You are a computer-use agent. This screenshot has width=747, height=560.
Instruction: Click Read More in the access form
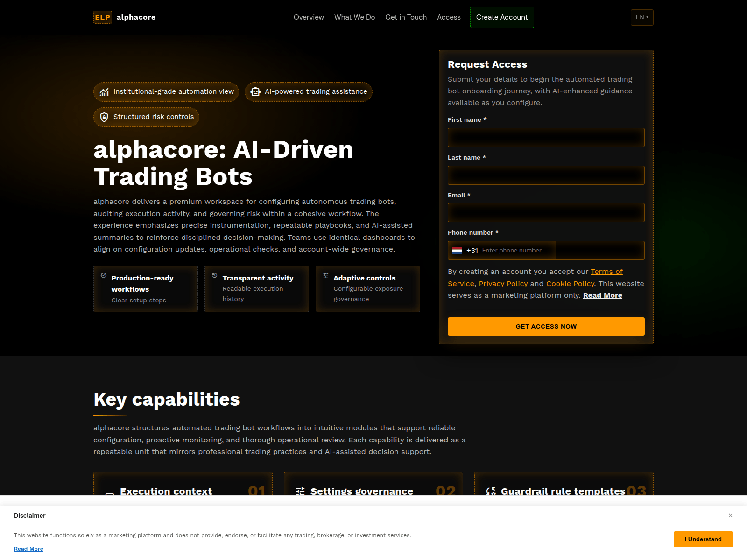[603, 295]
